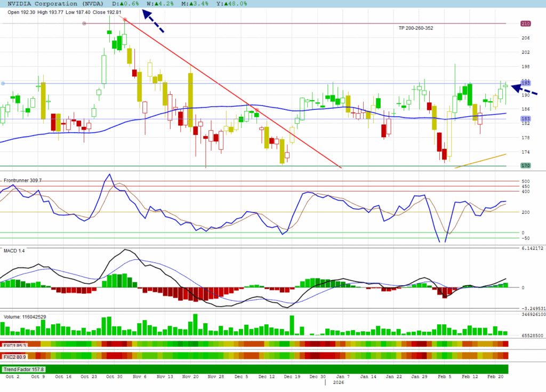Click the green triangle beside weekly change 4.2%
Viewport: 546px width, 392px height.
point(155,3)
